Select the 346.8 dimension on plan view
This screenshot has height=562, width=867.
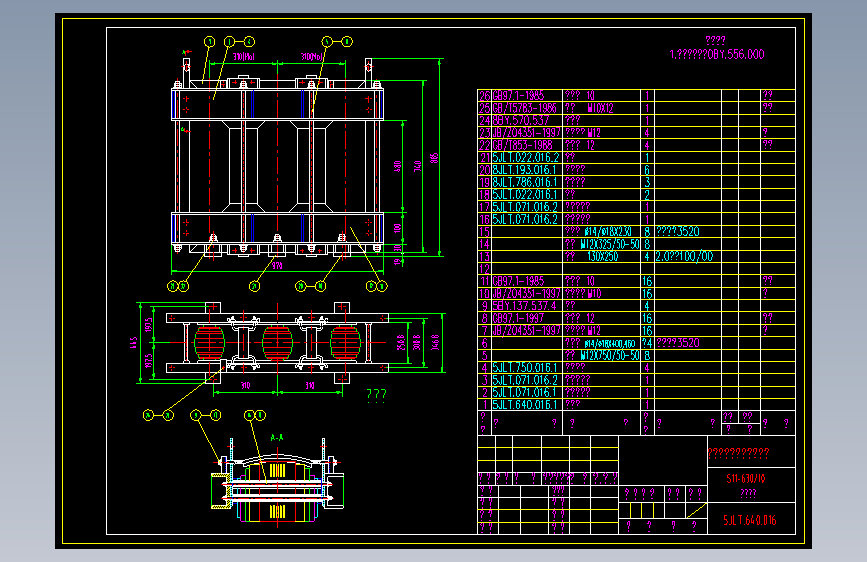pyautogui.click(x=436, y=342)
